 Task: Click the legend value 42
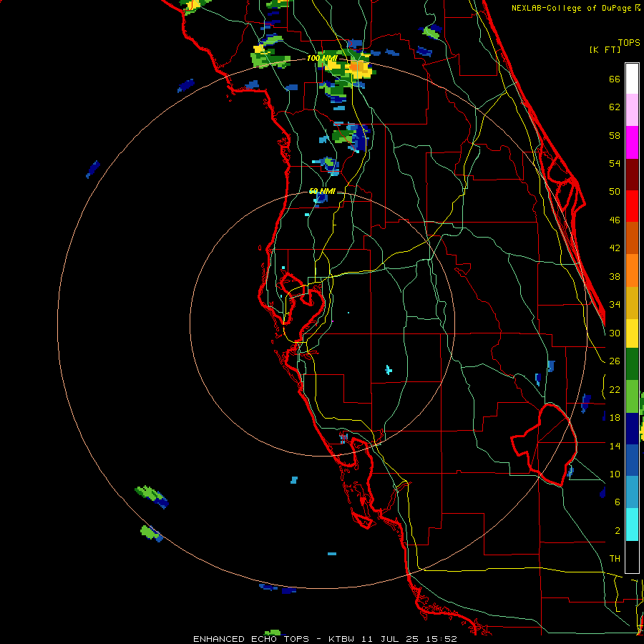615,248
